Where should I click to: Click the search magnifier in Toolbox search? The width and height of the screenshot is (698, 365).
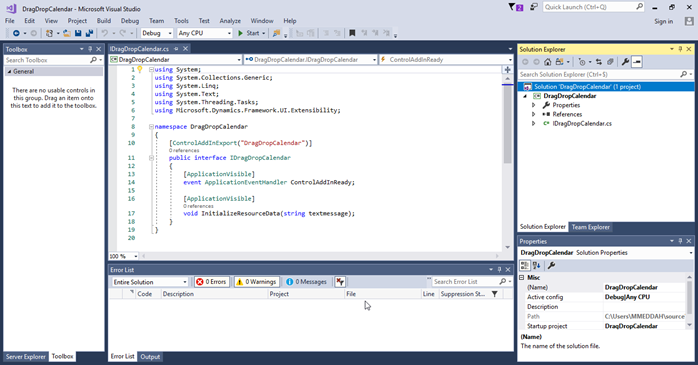[x=93, y=60]
